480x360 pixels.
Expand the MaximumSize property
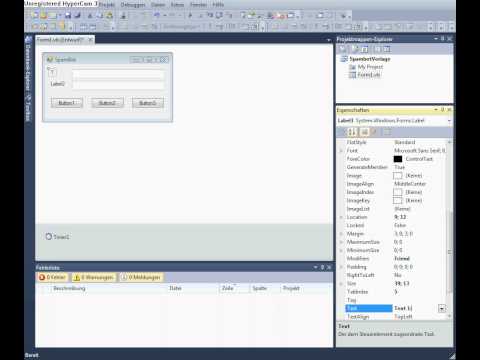click(341, 242)
